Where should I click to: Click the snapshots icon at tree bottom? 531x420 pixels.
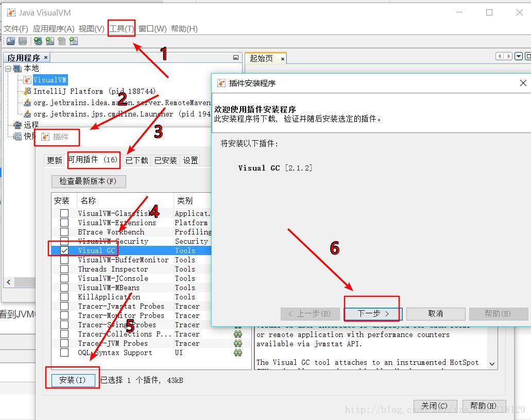point(18,136)
